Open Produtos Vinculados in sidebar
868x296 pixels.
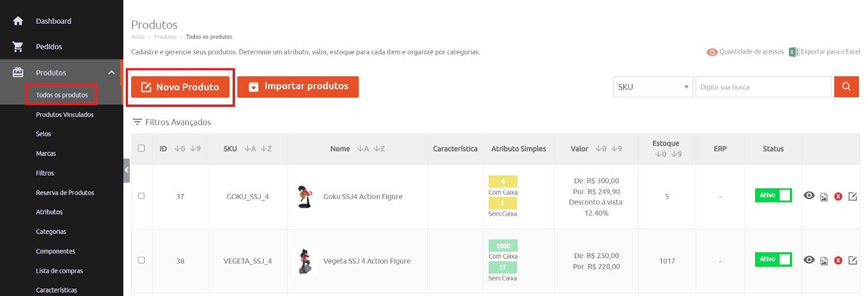pos(65,114)
